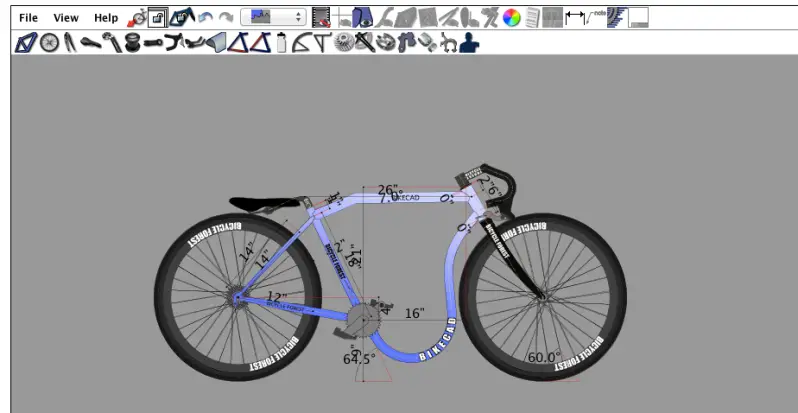Select the dimension arrow tool
Image resolution: width=798 pixels, height=413 pixels.
[575, 18]
